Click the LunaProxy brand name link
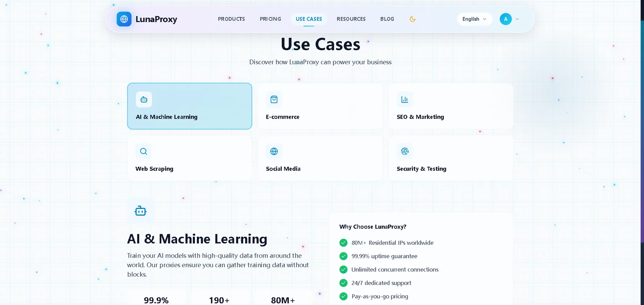Screen dimensions: 644x305 156,19
